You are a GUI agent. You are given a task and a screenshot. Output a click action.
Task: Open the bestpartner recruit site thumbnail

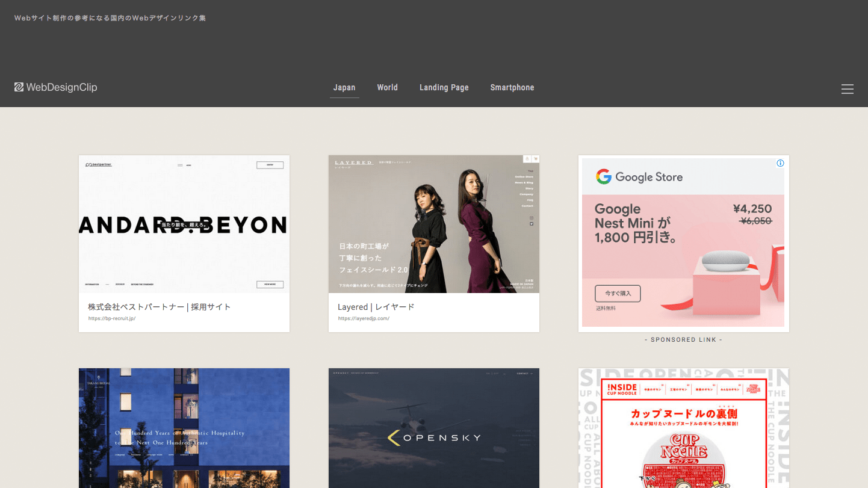coord(184,224)
